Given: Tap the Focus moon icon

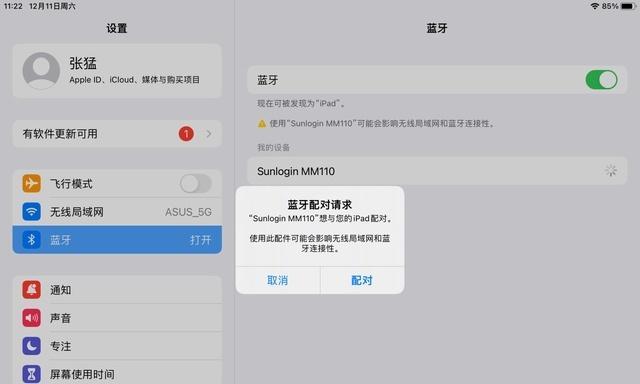Looking at the screenshot, I should pyautogui.click(x=31, y=346).
